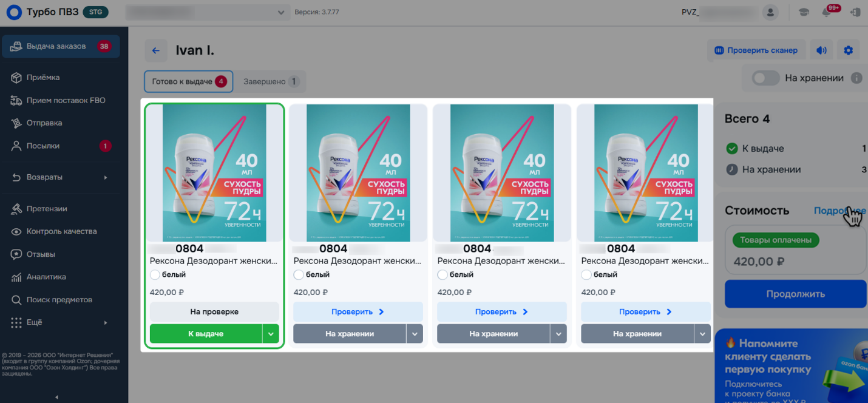Select белый radio in the last product card
Screen dimensions: 868x403
click(586, 275)
